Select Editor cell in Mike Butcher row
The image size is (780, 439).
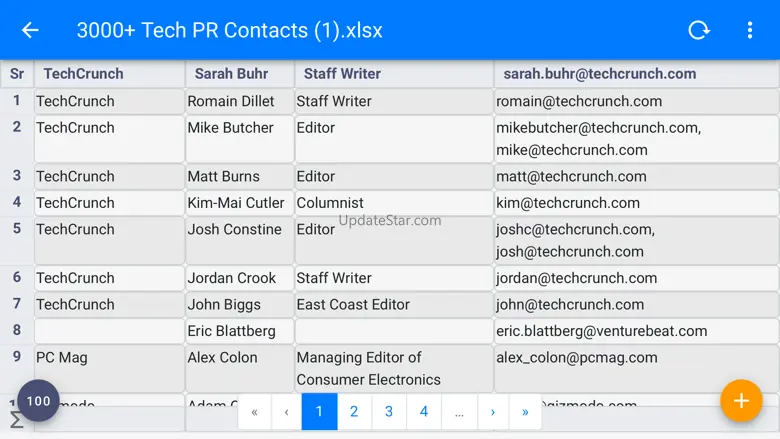[394, 139]
